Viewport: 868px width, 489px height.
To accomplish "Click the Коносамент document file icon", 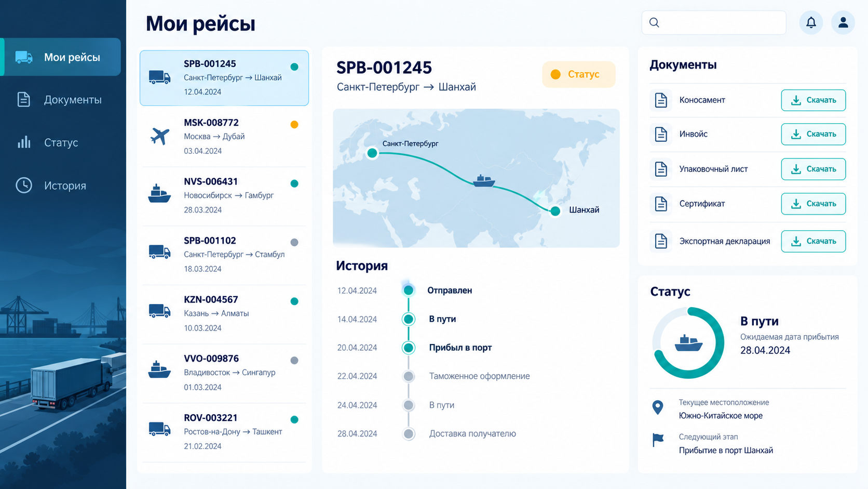I will (661, 100).
